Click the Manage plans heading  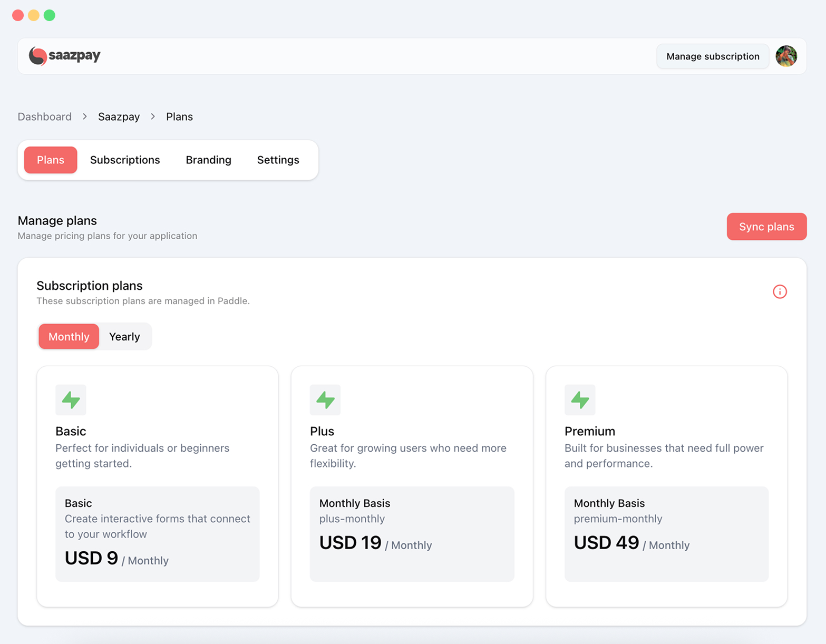coord(57,220)
